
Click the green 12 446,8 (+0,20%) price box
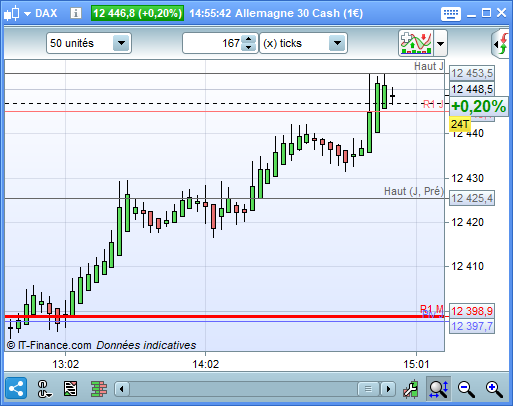[x=137, y=13]
